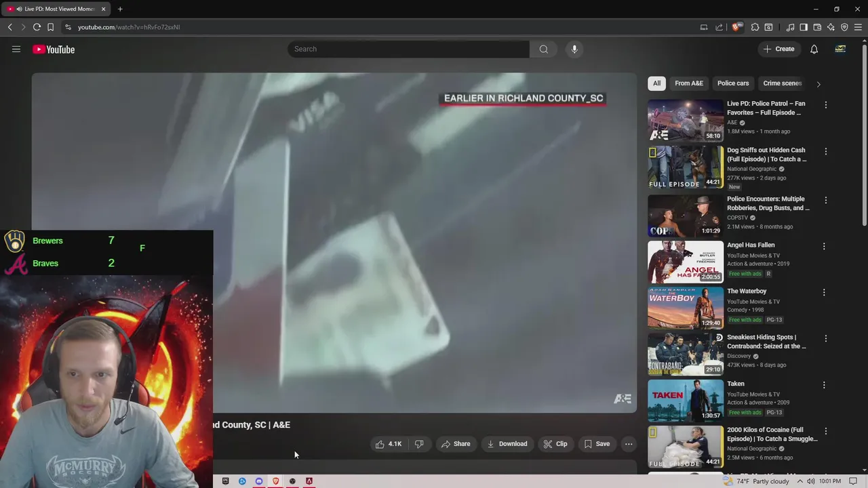The image size is (868, 488).
Task: Open options for Angel Has Fallen
Action: 824,247
